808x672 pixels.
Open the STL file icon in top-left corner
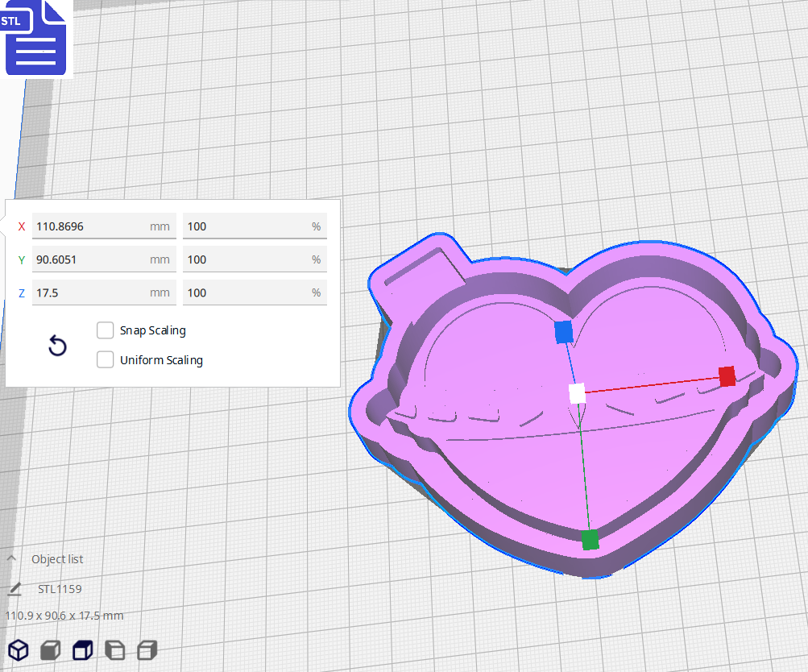pyautogui.click(x=35, y=38)
